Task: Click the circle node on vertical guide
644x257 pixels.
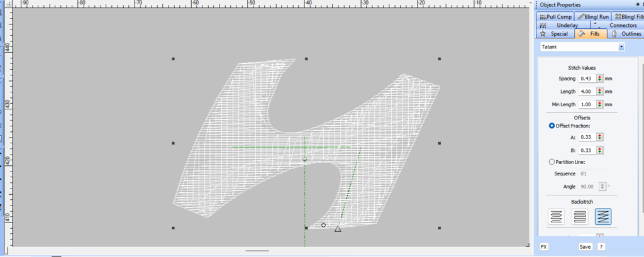Action: click(305, 160)
